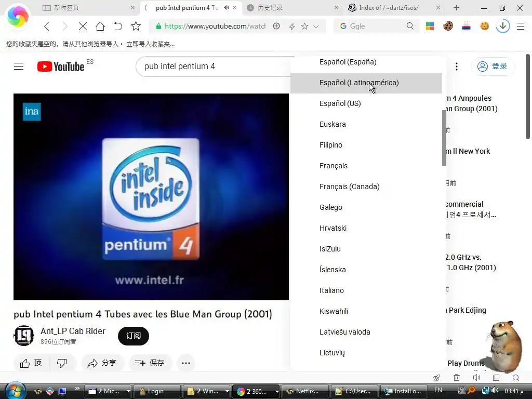532x399 pixels.
Task: Click the page vertical scrollbar
Action: (x=528, y=97)
